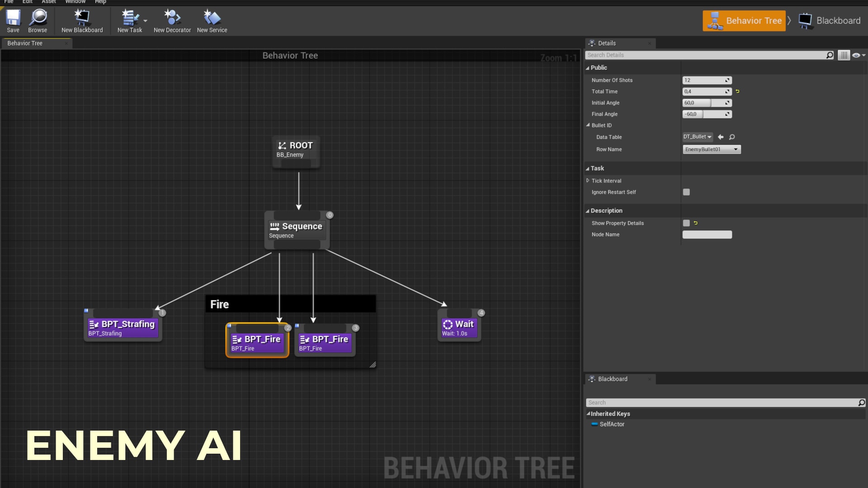Screen dimensions: 868x488
Task: Open the Row Name dropdown showing EnemyBullet01
Action: coord(711,149)
